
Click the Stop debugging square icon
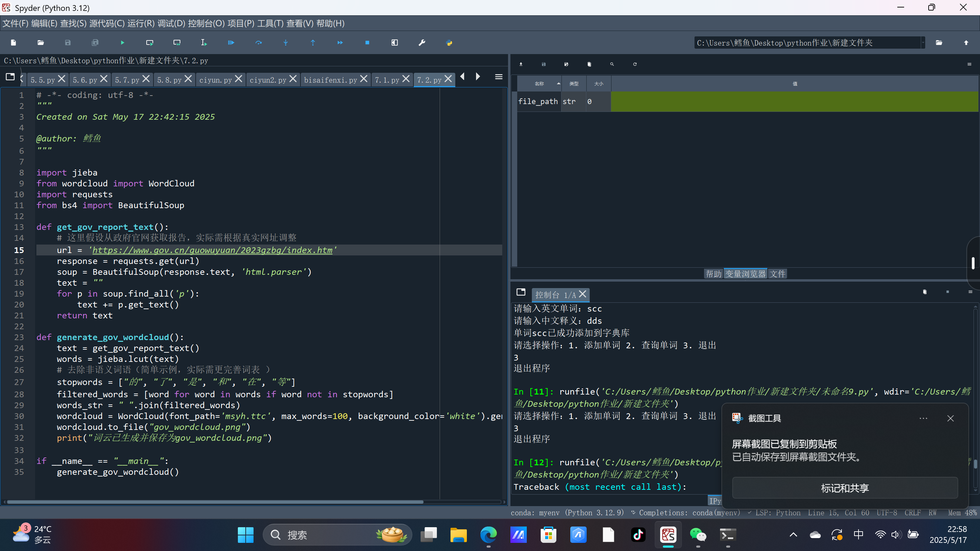(x=367, y=43)
